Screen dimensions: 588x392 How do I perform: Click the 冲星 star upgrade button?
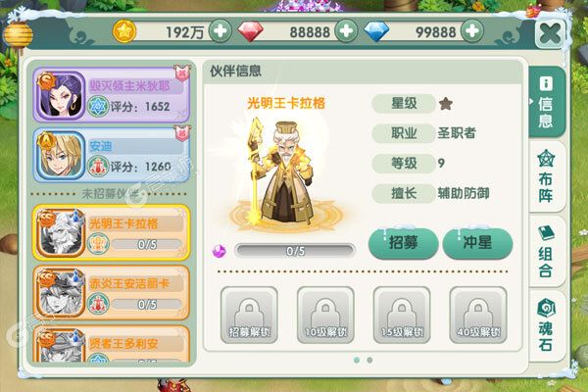(477, 243)
